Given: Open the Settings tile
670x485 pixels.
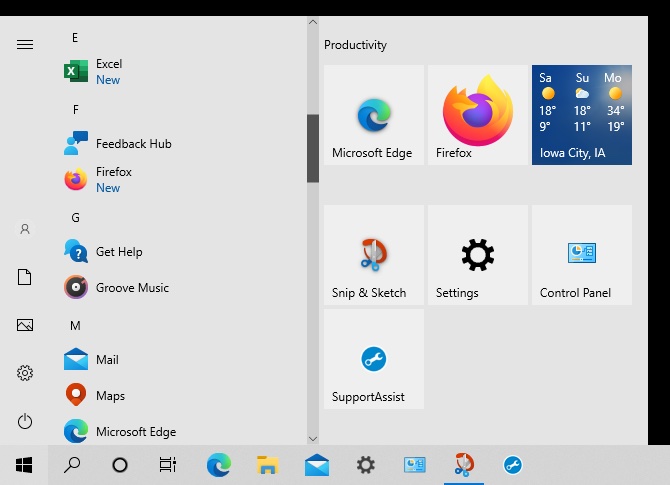Looking at the screenshot, I should [x=478, y=255].
